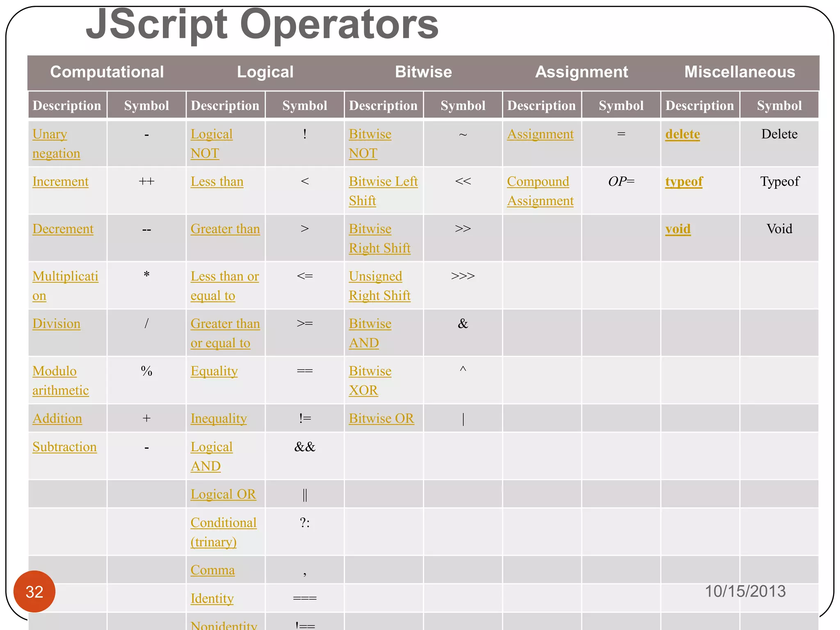Screen dimensions: 840x630
Task: Open the Less than or equal to link
Action: pos(225,285)
